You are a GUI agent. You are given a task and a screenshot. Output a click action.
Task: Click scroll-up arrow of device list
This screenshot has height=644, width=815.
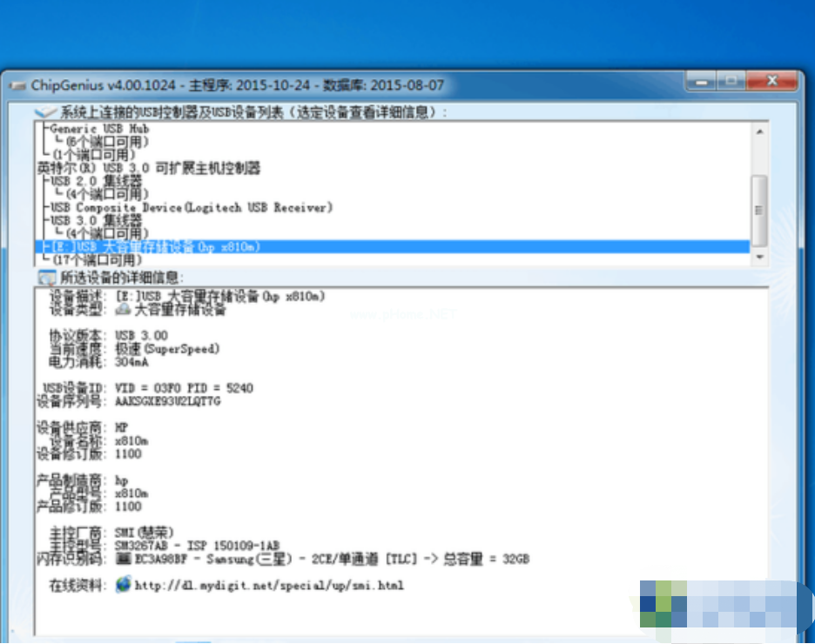[759, 131]
